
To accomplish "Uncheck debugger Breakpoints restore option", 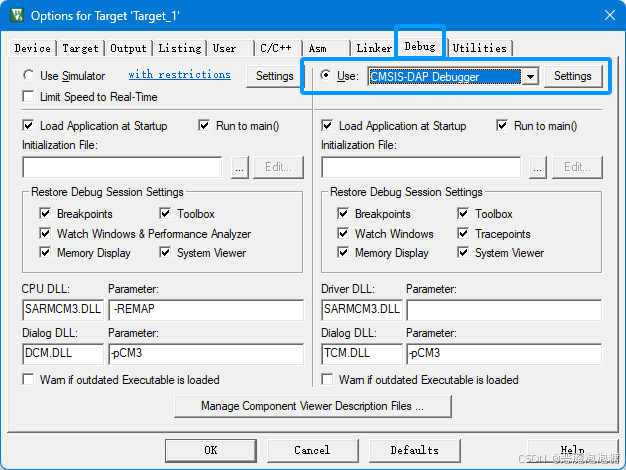I will pos(343,213).
